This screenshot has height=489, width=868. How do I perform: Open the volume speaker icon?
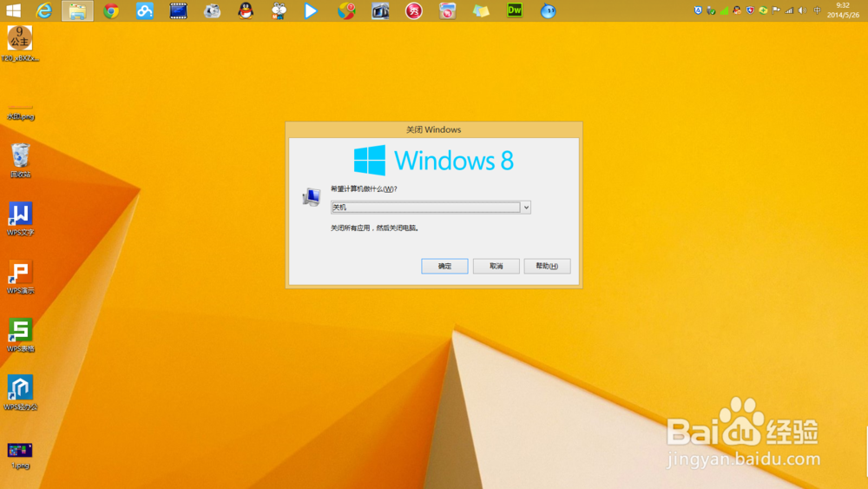802,10
